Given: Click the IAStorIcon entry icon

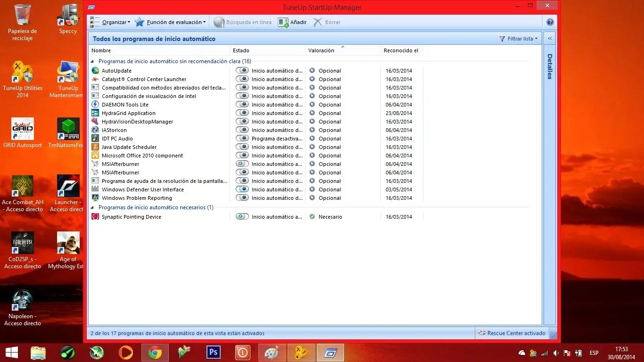Looking at the screenshot, I should pyautogui.click(x=95, y=130).
